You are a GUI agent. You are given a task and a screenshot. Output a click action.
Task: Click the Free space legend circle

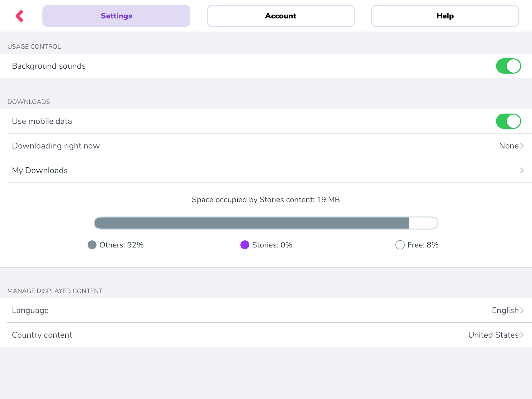pos(400,245)
